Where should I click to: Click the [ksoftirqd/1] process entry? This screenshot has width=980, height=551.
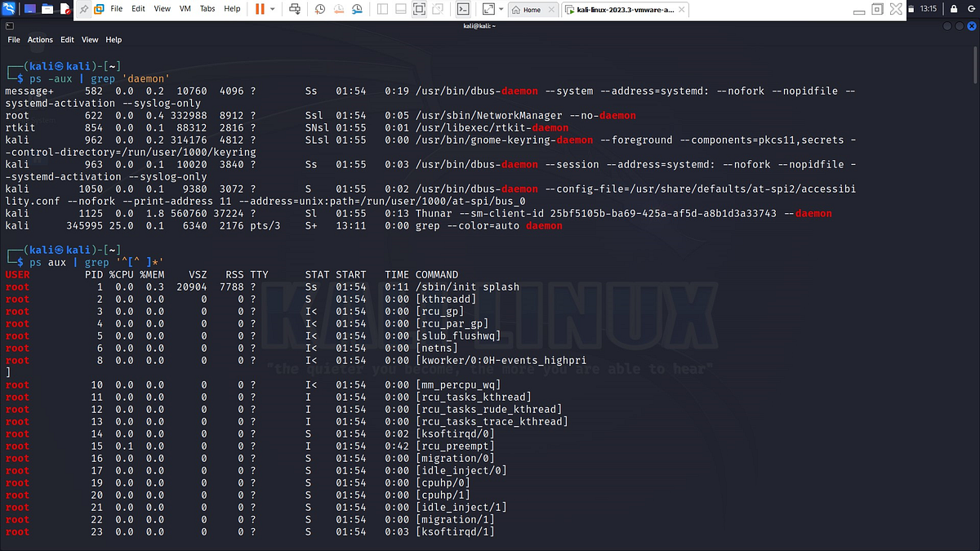click(x=455, y=531)
